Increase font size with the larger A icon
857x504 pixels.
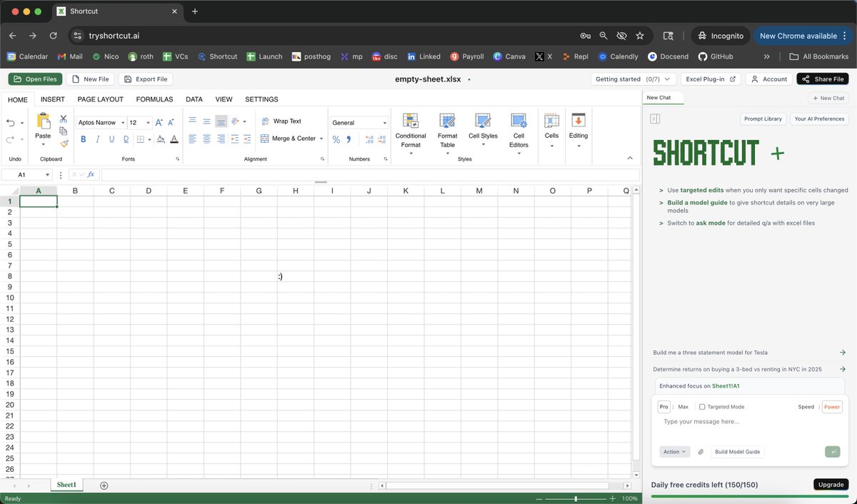point(159,123)
